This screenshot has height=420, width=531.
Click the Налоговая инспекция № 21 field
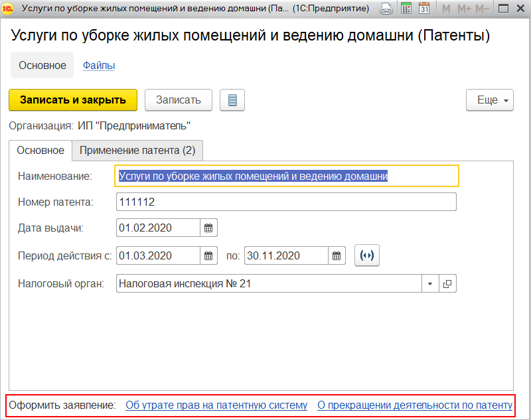[269, 283]
